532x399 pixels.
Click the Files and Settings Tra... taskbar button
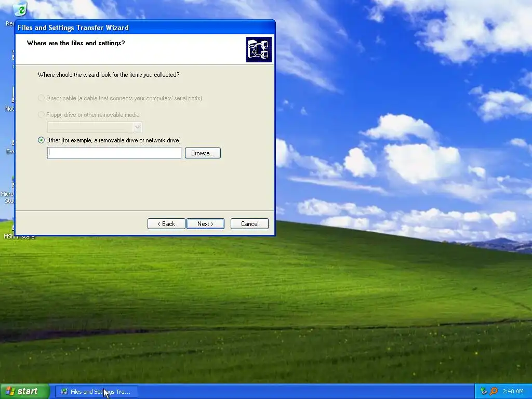[97, 392]
